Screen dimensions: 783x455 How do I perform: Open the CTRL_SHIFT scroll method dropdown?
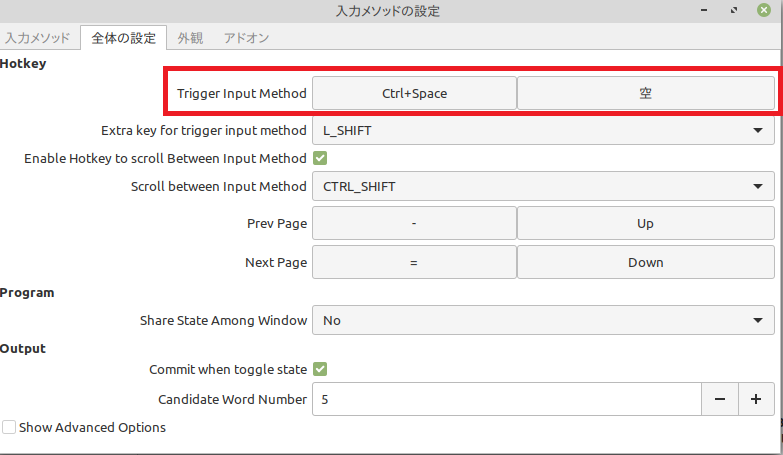543,186
